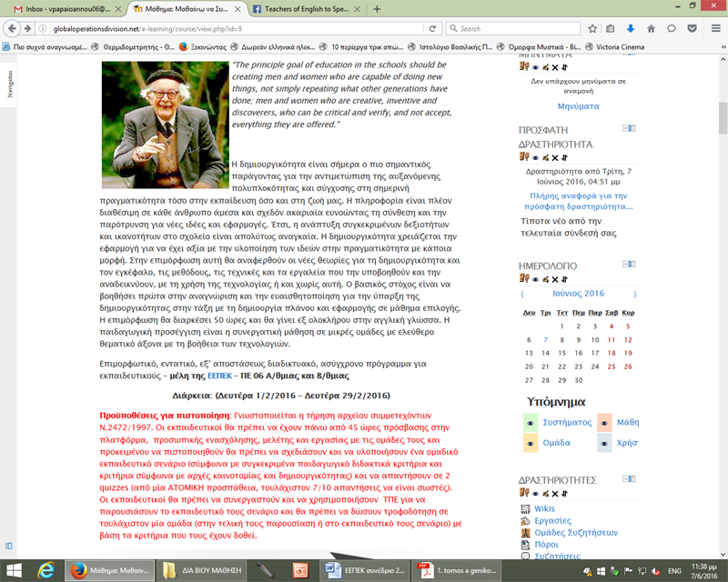Open the chat bubble toolbar icon

[x=672, y=29]
